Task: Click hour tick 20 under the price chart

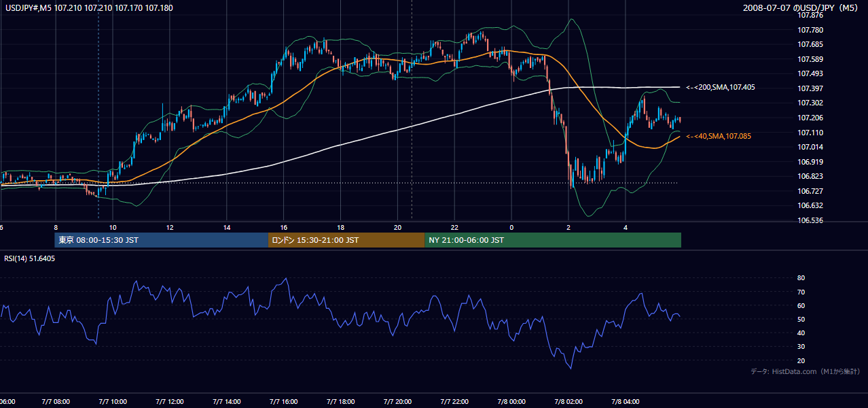Action: pyautogui.click(x=398, y=228)
